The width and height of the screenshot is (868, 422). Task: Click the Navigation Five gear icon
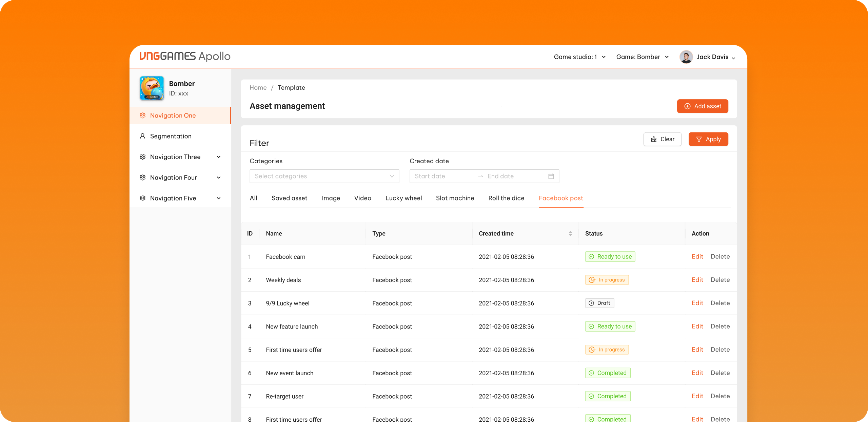[143, 198]
